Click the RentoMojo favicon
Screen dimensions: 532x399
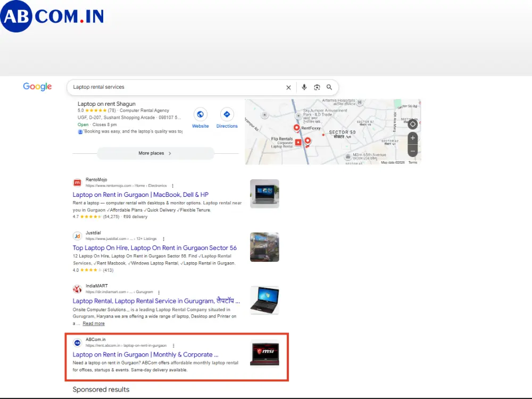[x=77, y=182]
